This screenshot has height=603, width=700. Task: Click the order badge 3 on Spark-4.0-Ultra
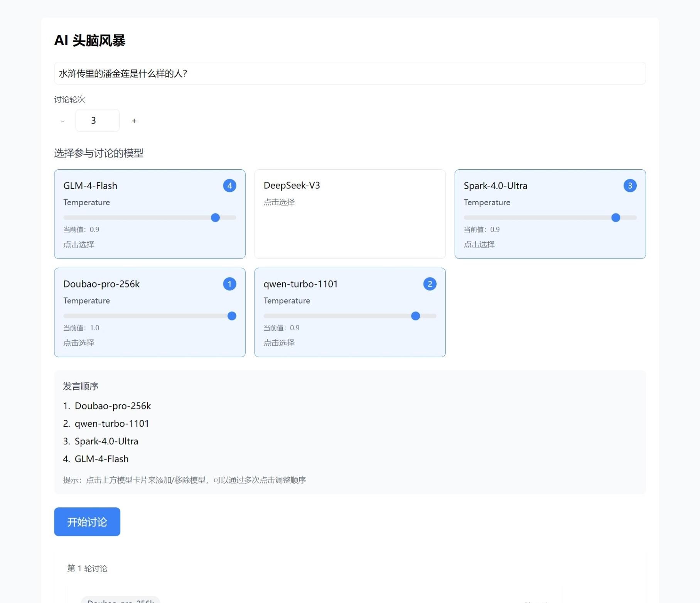pos(630,186)
